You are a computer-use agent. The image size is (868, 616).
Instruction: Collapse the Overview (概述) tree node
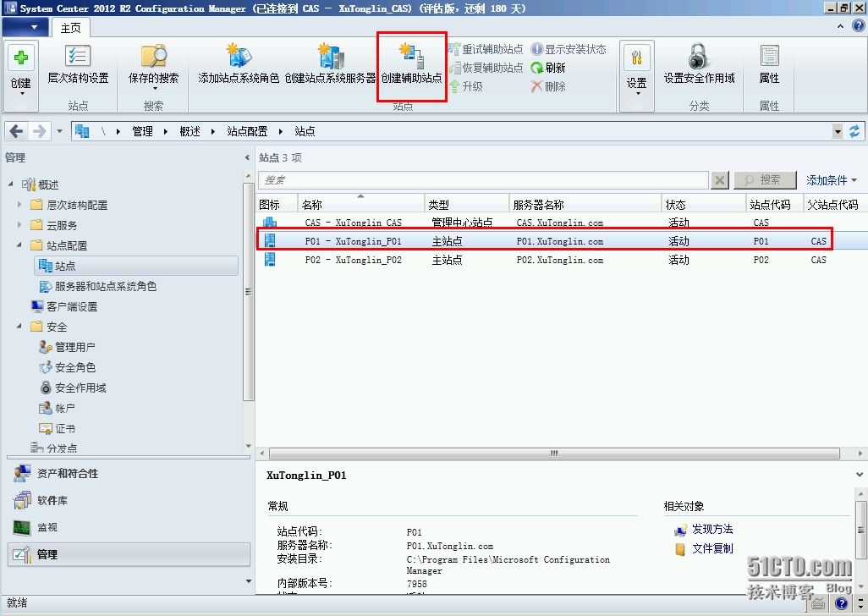point(10,184)
